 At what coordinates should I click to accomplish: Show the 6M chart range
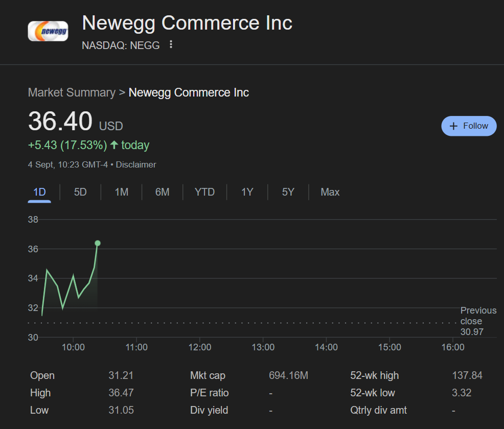pyautogui.click(x=163, y=192)
